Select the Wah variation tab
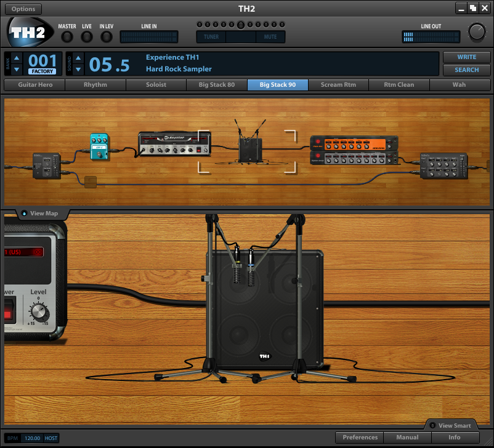This screenshot has height=448, width=494. click(x=459, y=85)
